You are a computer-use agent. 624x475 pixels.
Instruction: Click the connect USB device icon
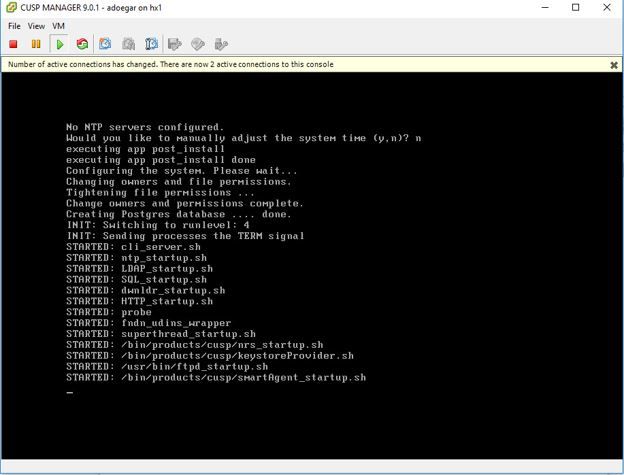click(x=221, y=44)
